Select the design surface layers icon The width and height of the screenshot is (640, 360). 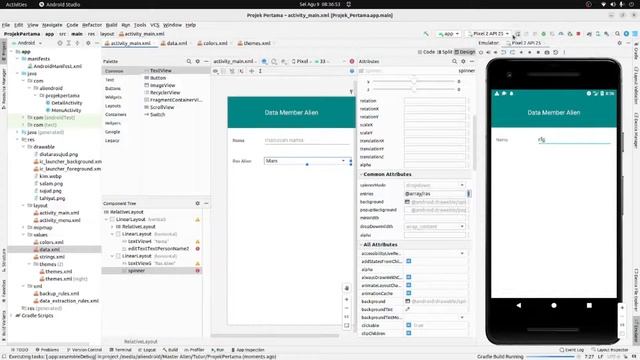click(264, 61)
